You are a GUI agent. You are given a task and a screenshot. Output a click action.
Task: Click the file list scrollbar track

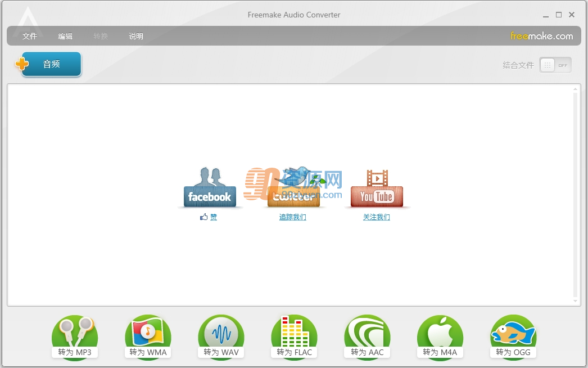[575, 195]
